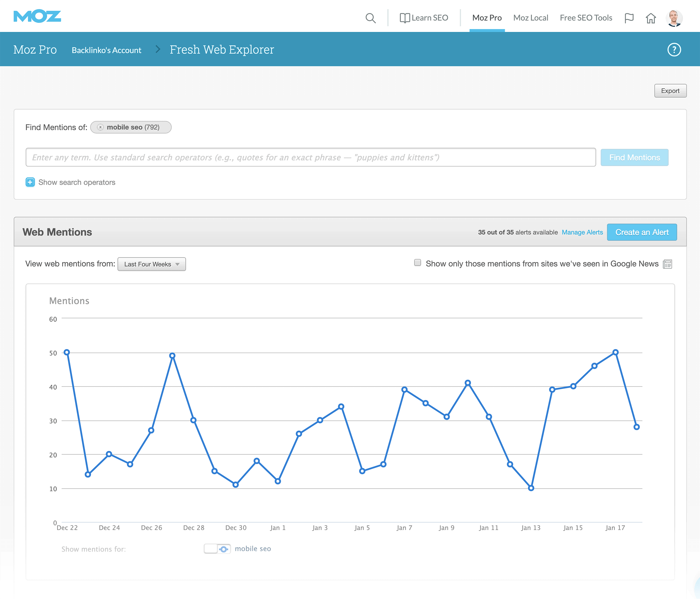Click the Export button top right
Image resolution: width=700 pixels, height=599 pixels.
pos(670,90)
